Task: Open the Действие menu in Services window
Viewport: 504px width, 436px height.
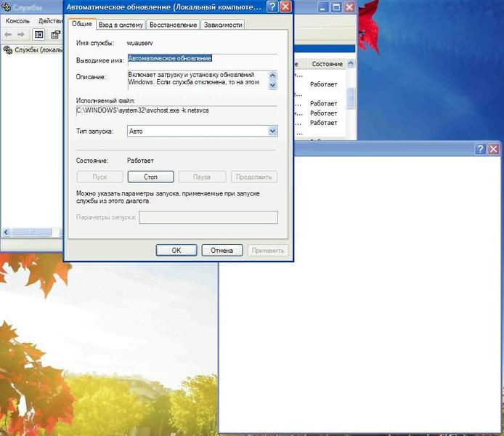Action: (50, 21)
